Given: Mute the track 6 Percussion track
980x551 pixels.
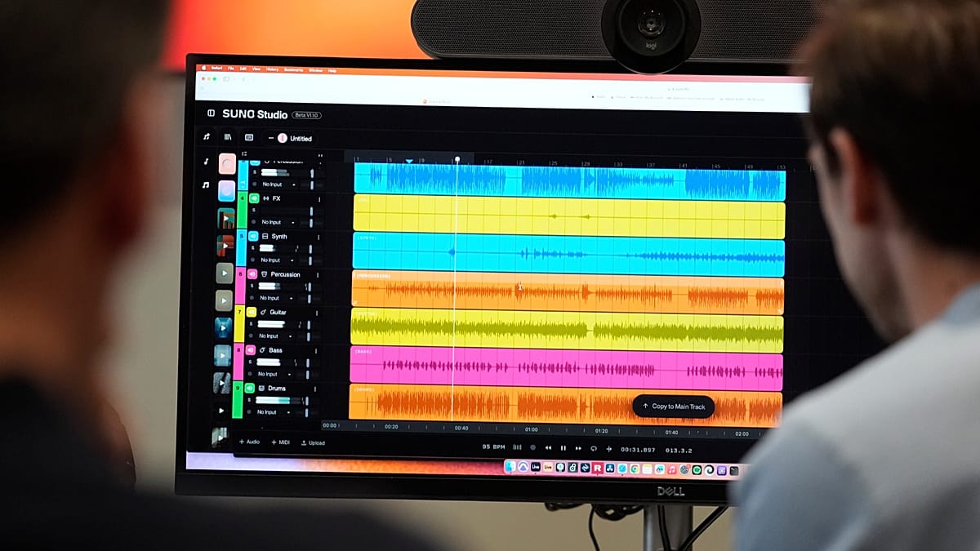Looking at the screenshot, I should tap(252, 274).
